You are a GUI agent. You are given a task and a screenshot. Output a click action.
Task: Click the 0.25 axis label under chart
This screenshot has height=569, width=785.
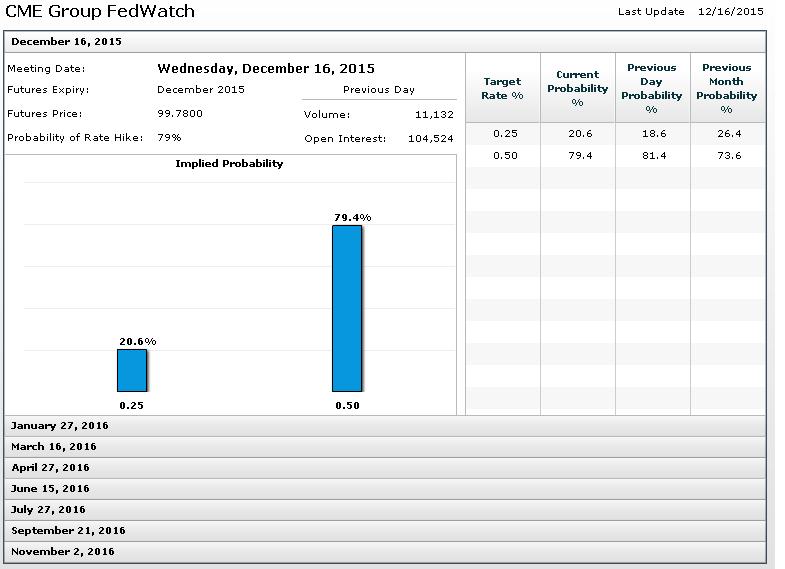point(131,406)
